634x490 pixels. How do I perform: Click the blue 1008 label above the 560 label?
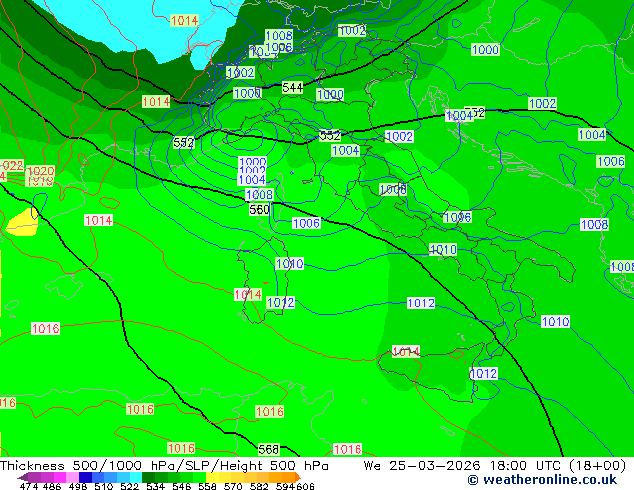(x=259, y=195)
